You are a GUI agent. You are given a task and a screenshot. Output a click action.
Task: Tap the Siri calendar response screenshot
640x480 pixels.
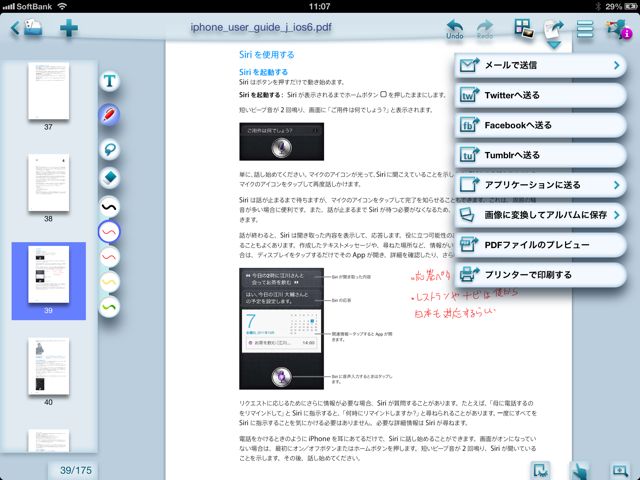282,329
